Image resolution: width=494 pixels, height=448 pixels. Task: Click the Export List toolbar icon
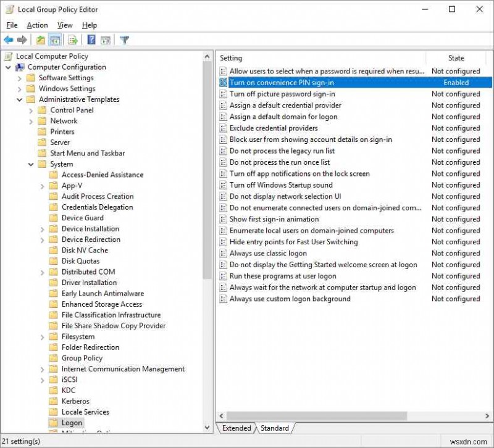tap(72, 39)
